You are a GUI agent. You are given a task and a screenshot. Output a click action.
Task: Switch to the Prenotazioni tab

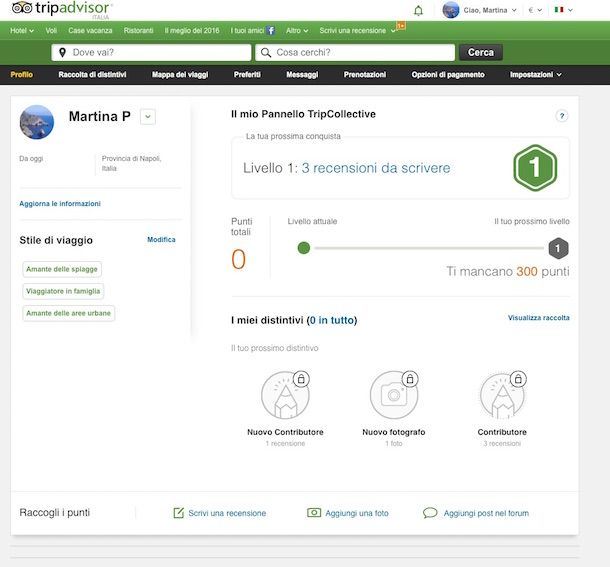(x=365, y=74)
